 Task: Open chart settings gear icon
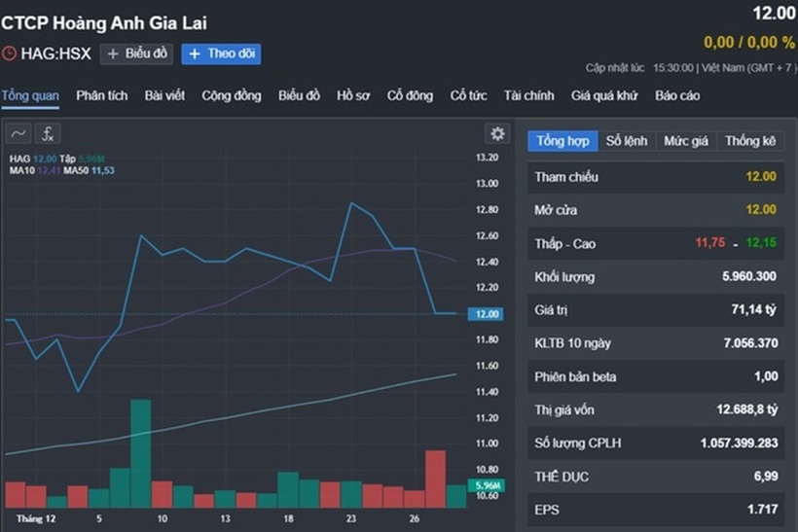497,134
